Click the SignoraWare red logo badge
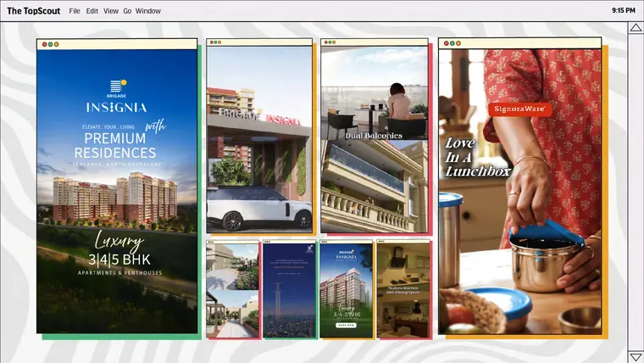Image resolution: width=644 pixels, height=363 pixels. (x=519, y=109)
